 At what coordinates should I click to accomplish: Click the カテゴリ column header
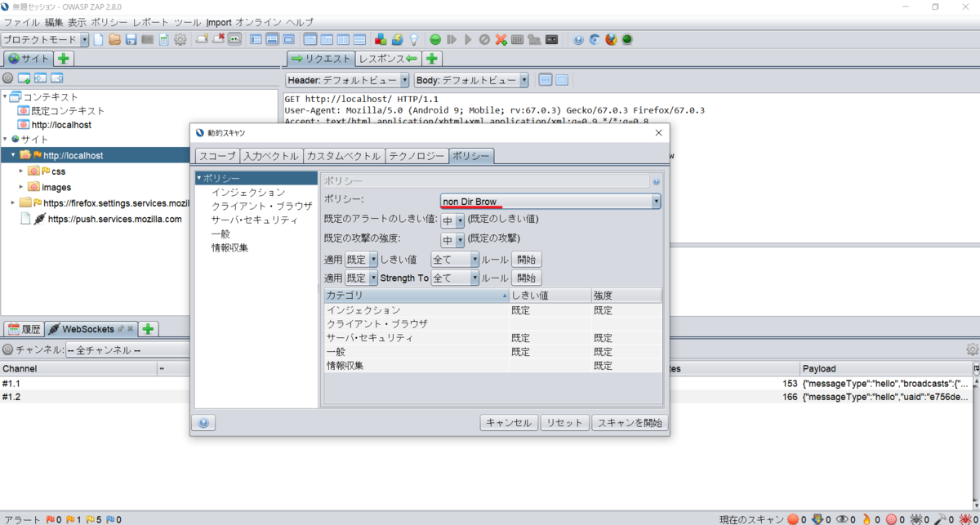point(416,295)
